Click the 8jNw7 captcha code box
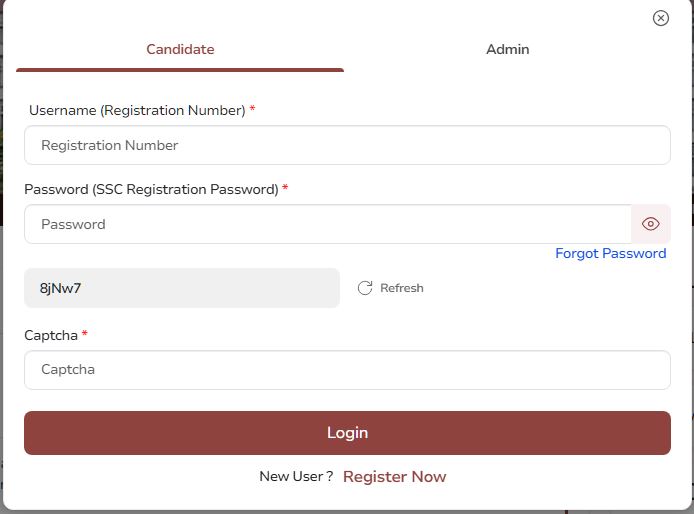694x514 pixels. (x=182, y=288)
